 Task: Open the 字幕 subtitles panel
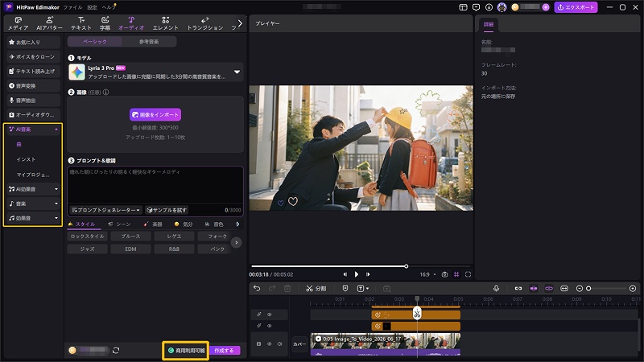click(105, 23)
